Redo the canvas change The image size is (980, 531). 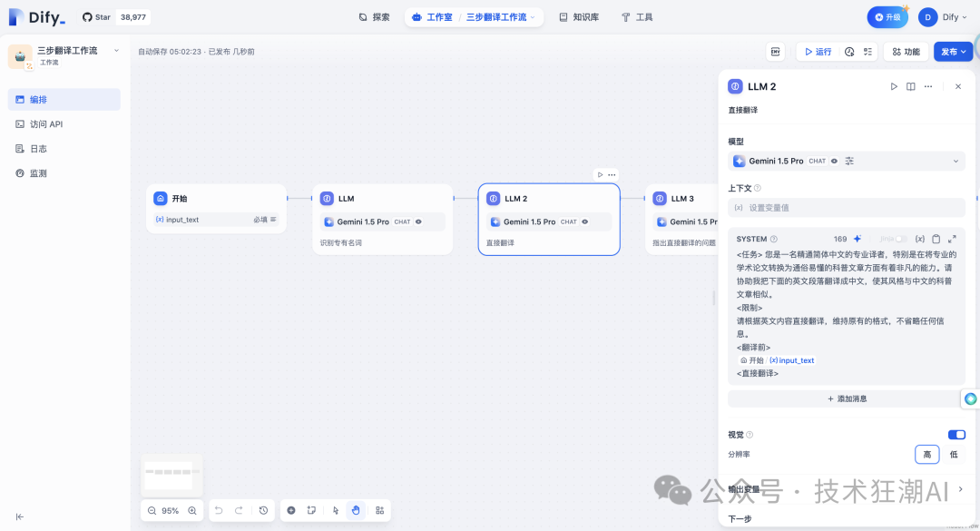[239, 510]
